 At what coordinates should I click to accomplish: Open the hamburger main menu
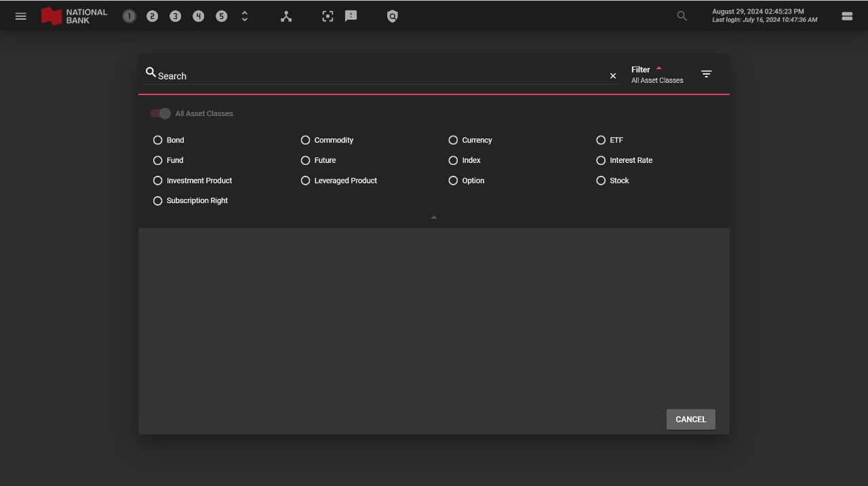point(21,16)
